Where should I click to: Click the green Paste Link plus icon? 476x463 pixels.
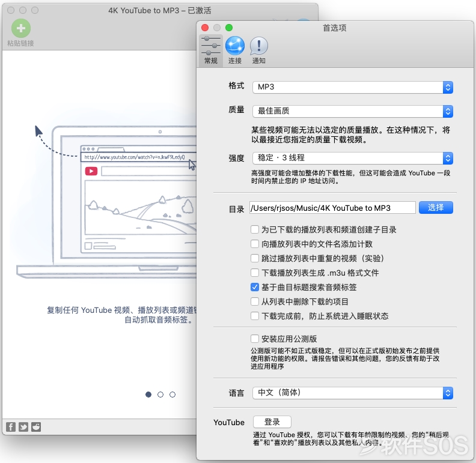(x=21, y=28)
